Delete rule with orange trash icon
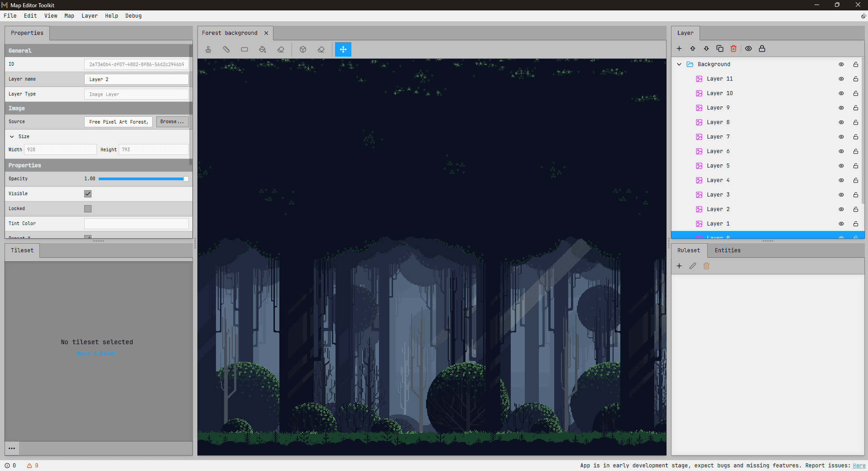Viewport: 868px width, 471px height. [706, 266]
